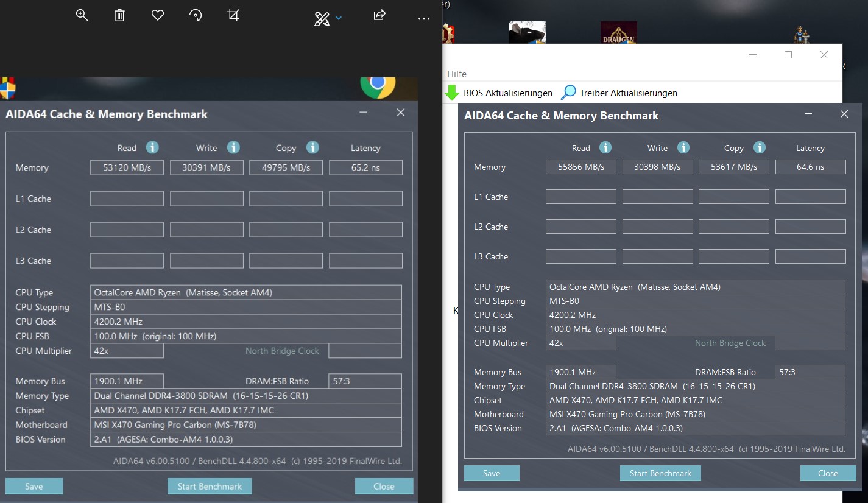Click the Treiber Aktualisierungen magnifier icon
The height and width of the screenshot is (503, 868).
tap(568, 93)
